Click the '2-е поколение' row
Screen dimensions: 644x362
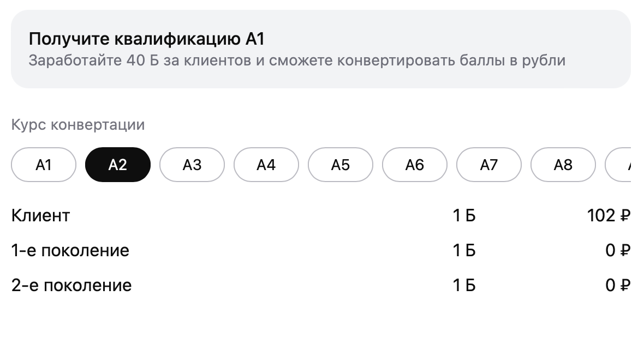(71, 285)
